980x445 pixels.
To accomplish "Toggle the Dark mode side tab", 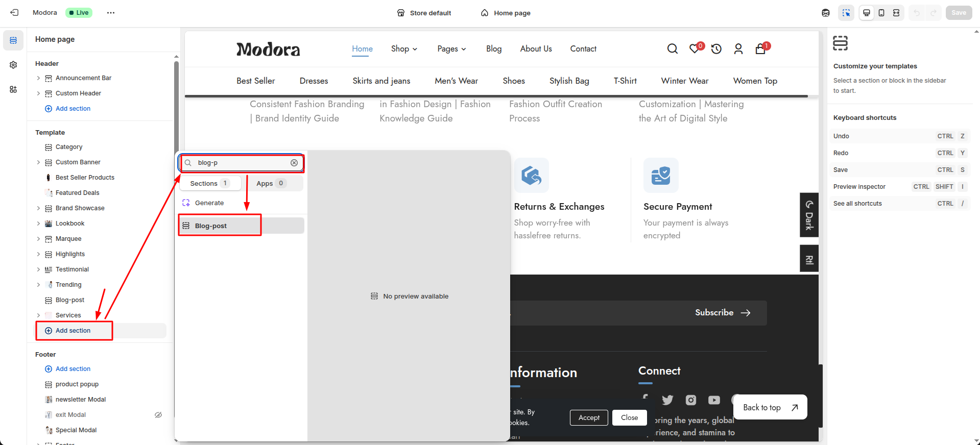I will tap(809, 215).
